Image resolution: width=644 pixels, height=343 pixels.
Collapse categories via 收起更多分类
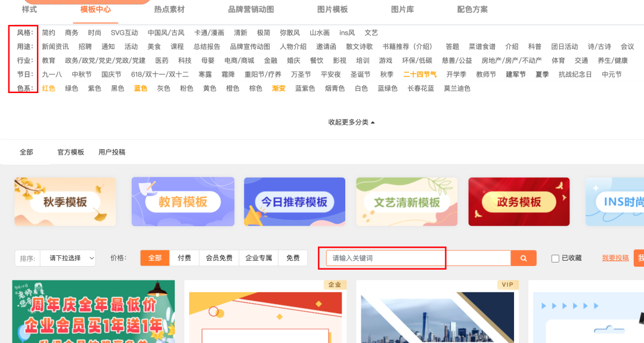(x=352, y=122)
